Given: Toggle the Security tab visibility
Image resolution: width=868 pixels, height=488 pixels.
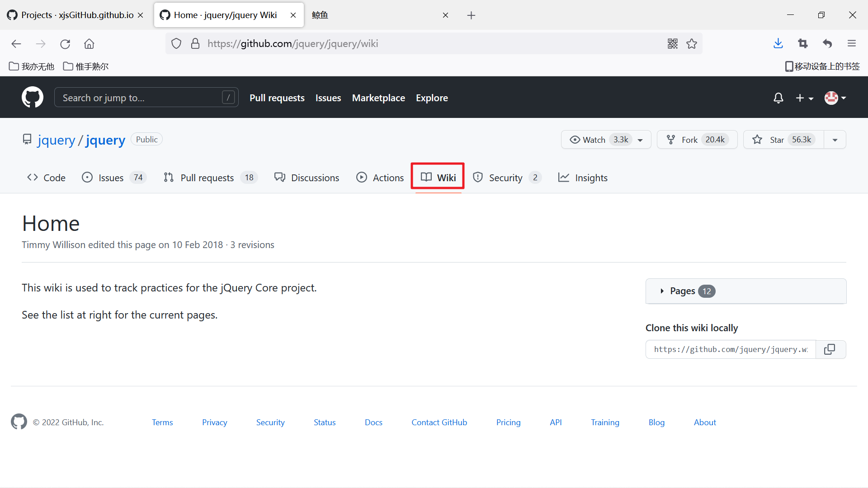Looking at the screenshot, I should [505, 177].
